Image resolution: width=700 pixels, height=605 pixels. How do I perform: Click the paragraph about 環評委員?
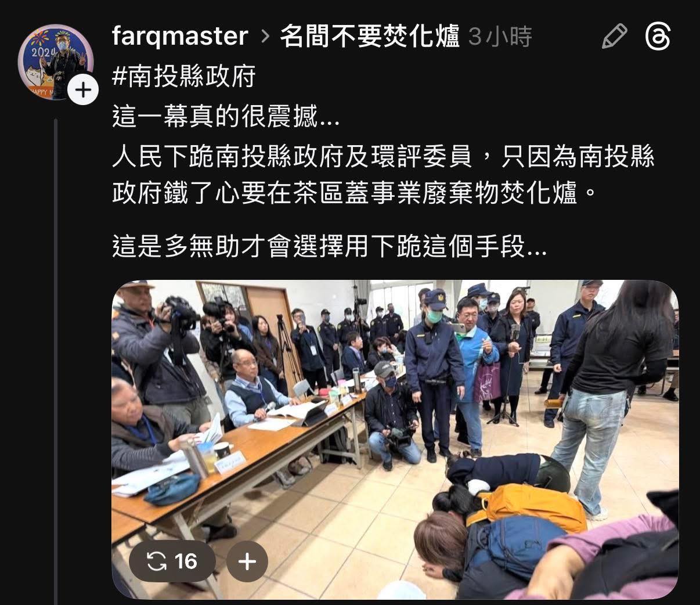tap(383, 175)
